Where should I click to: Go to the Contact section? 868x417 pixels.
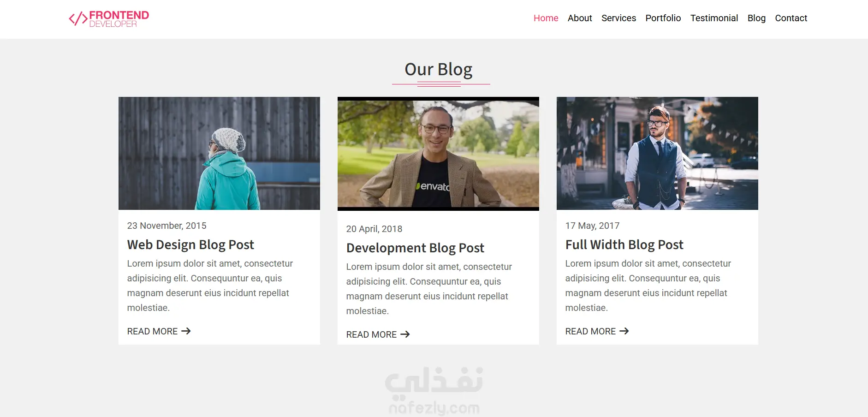791,18
